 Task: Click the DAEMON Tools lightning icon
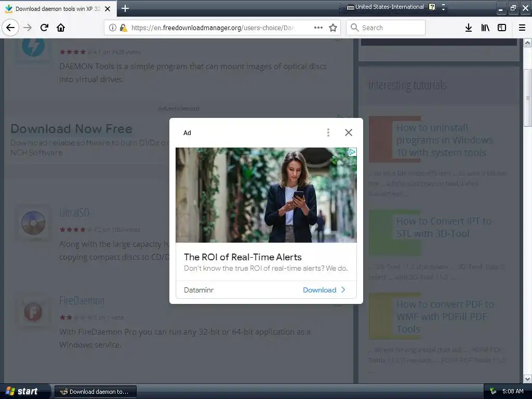click(33, 46)
